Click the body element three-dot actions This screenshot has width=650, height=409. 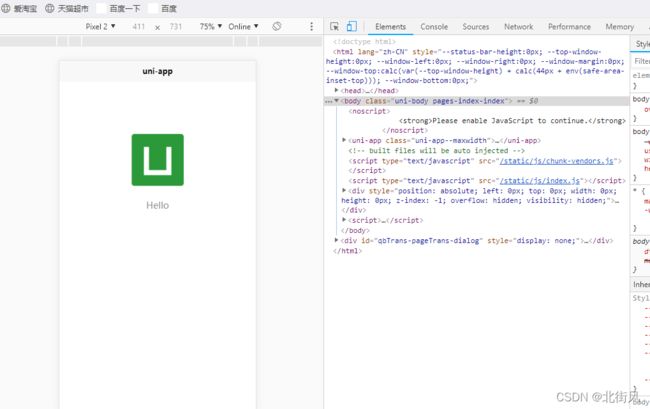(x=328, y=101)
